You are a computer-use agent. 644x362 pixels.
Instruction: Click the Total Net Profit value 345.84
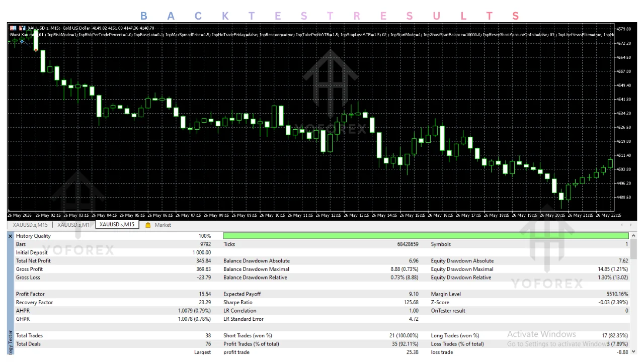[204, 261]
